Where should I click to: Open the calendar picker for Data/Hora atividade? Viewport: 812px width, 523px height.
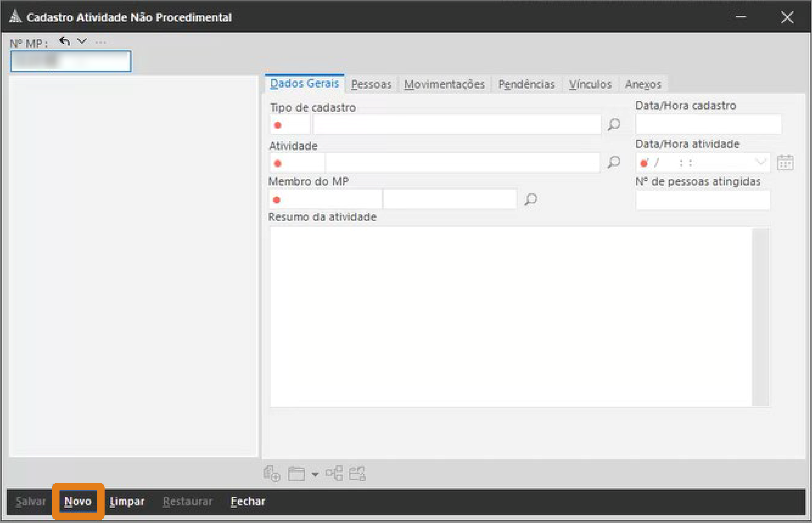coord(786,163)
